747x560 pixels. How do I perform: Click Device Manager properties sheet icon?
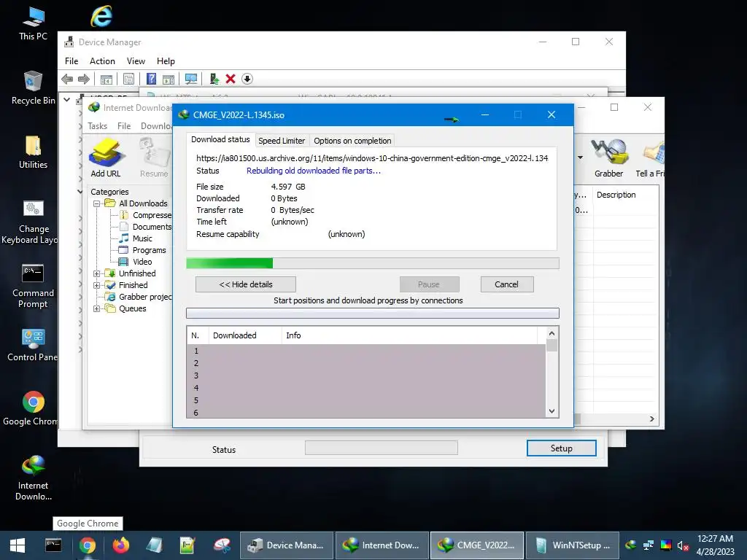point(128,79)
